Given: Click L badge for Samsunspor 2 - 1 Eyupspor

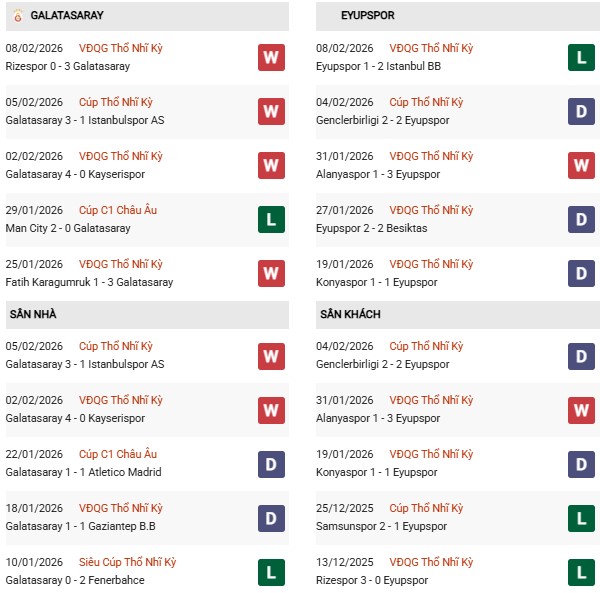Looking at the screenshot, I should tap(582, 517).
